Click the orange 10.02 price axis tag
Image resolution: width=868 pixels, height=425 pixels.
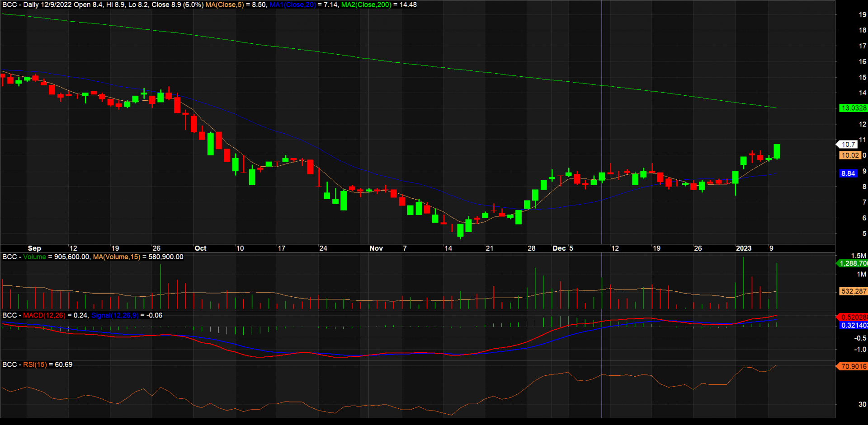click(849, 155)
